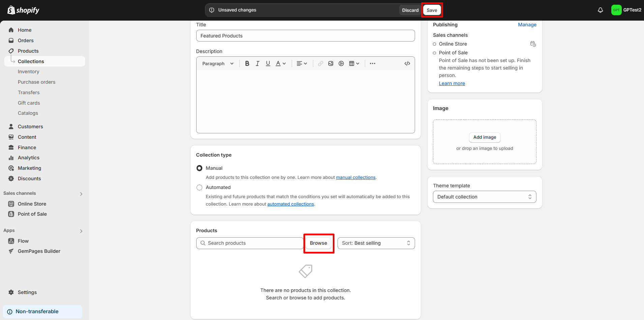
Task: Open the text color picker
Action: [x=281, y=63]
